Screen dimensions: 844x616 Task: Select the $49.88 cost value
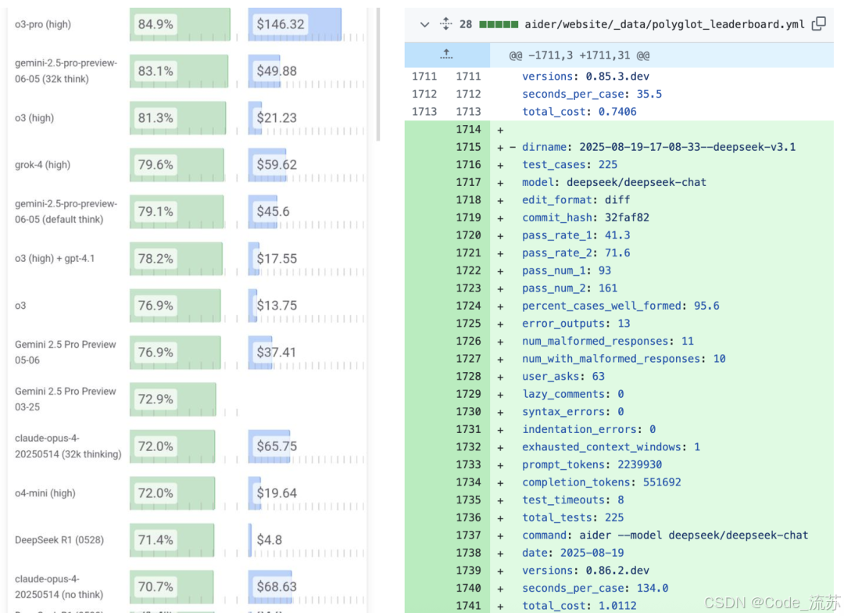pos(276,71)
